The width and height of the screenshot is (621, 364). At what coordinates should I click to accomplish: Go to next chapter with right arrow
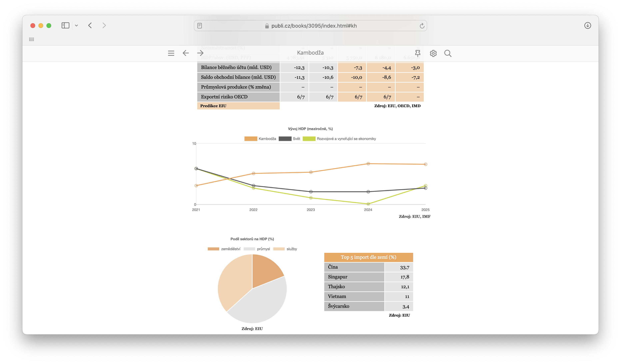click(200, 53)
